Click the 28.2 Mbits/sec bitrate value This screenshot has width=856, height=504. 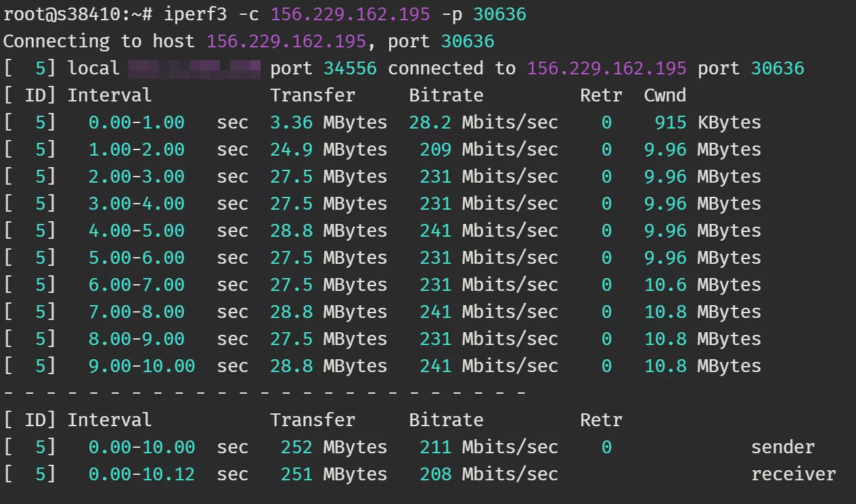483,122
